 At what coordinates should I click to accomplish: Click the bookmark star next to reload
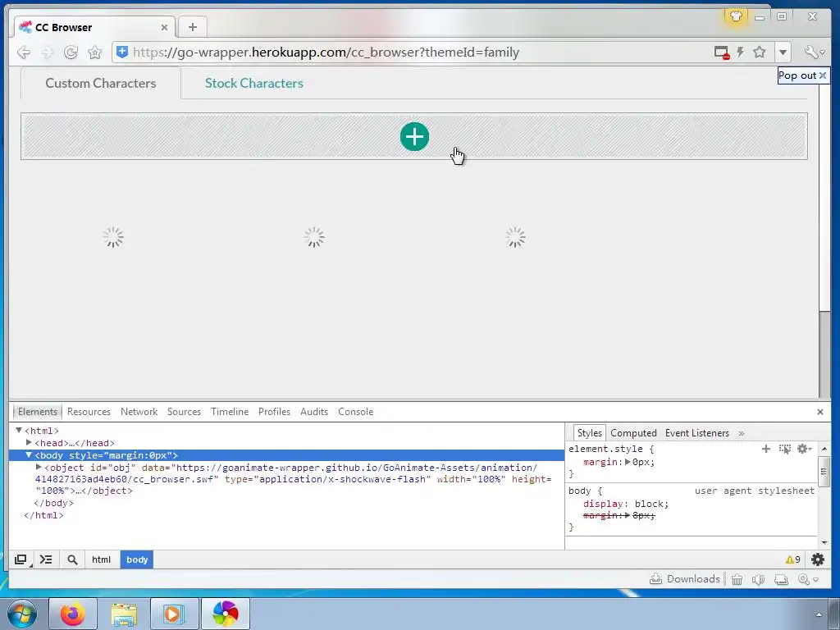[x=95, y=52]
